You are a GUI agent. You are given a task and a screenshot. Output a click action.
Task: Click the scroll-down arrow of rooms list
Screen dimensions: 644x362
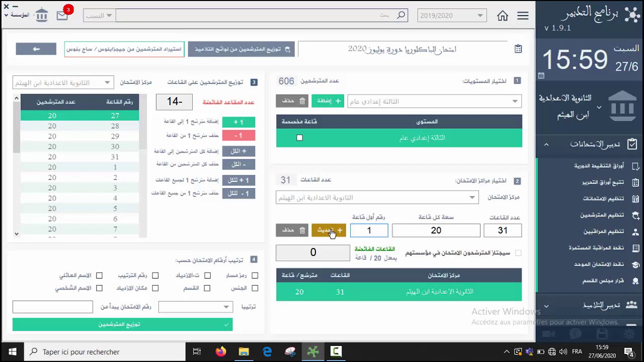coord(16,233)
